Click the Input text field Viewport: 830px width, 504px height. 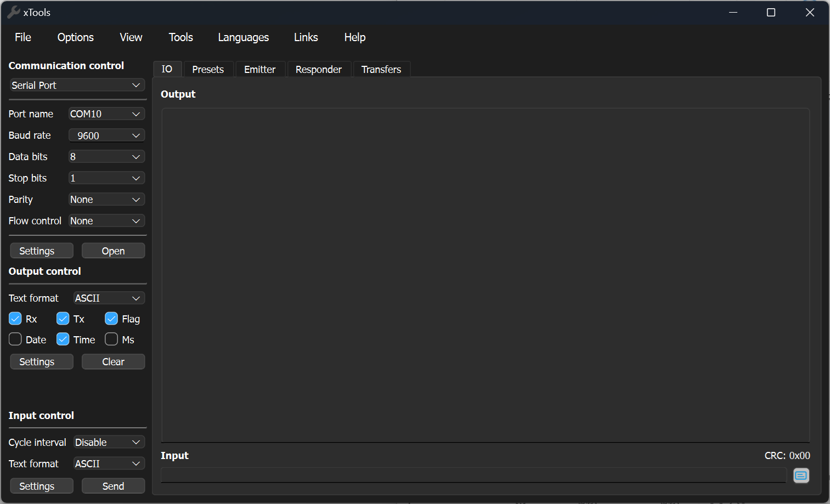(473, 475)
